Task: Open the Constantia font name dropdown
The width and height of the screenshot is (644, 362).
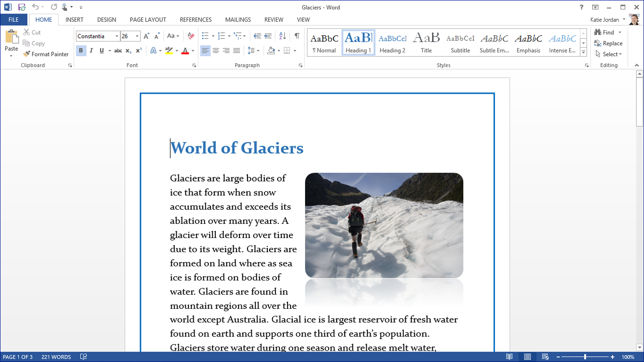Action: 117,36
